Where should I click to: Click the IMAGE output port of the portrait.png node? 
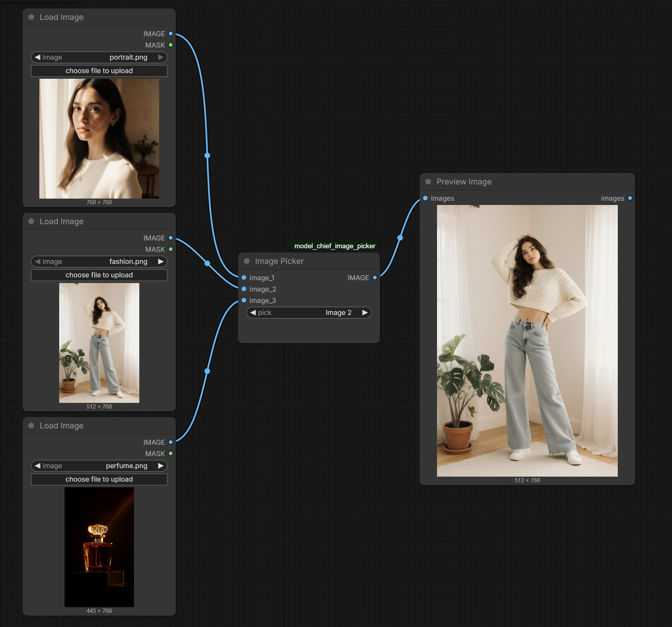point(171,34)
